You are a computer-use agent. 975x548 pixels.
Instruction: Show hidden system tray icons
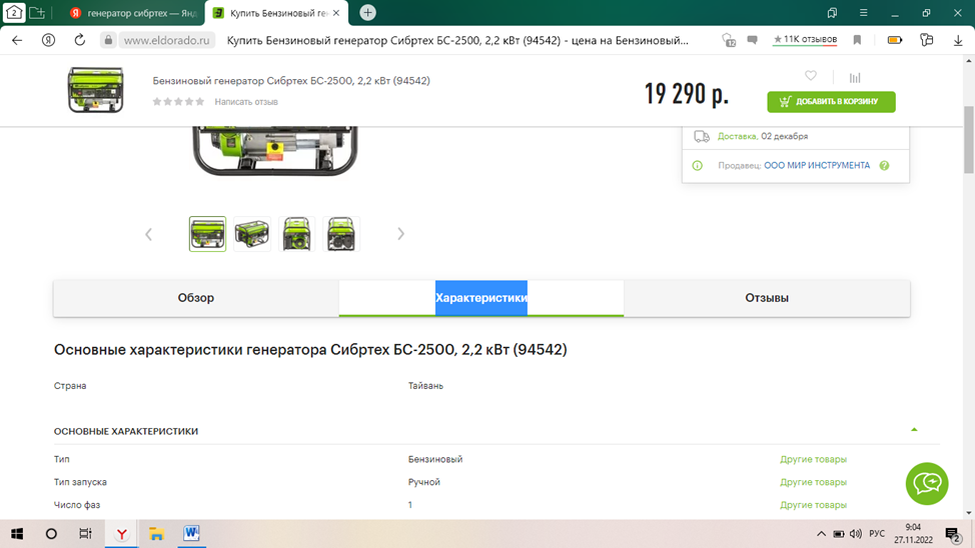coord(821,534)
